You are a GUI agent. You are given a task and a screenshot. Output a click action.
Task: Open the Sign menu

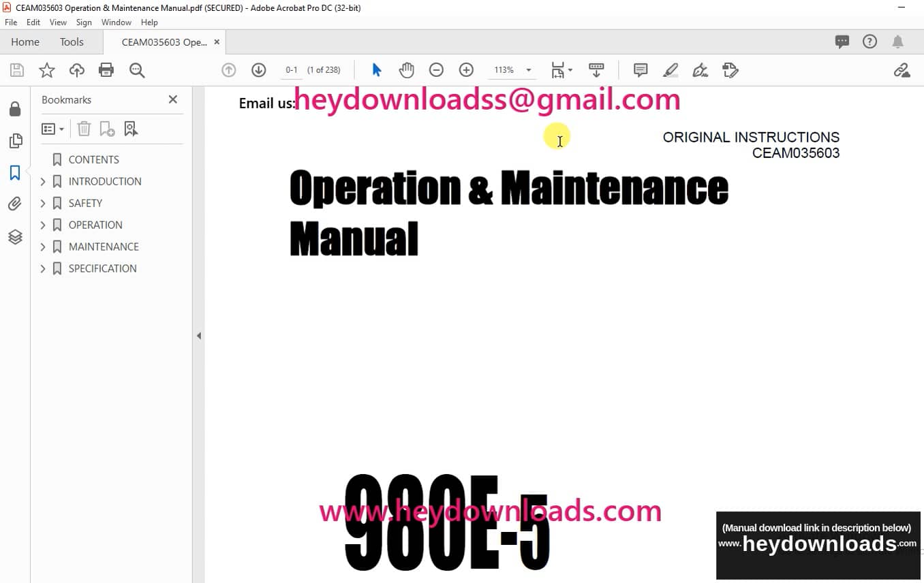tap(84, 22)
